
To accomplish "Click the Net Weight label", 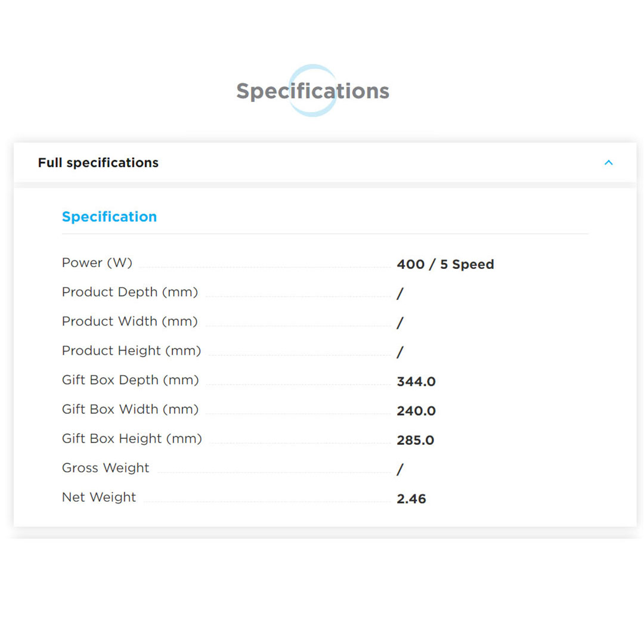I will click(99, 497).
